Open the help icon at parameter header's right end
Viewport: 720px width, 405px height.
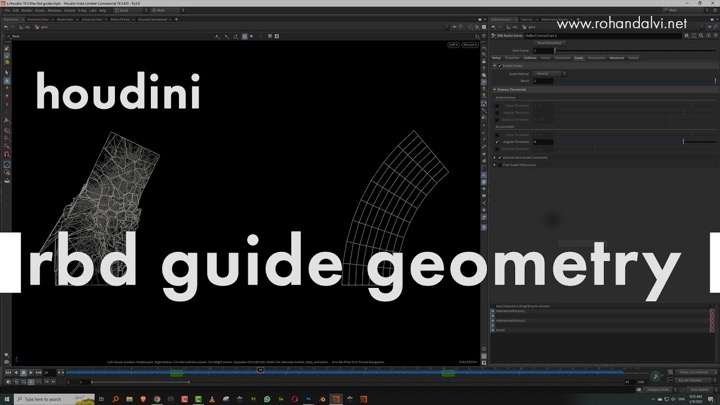coord(715,35)
